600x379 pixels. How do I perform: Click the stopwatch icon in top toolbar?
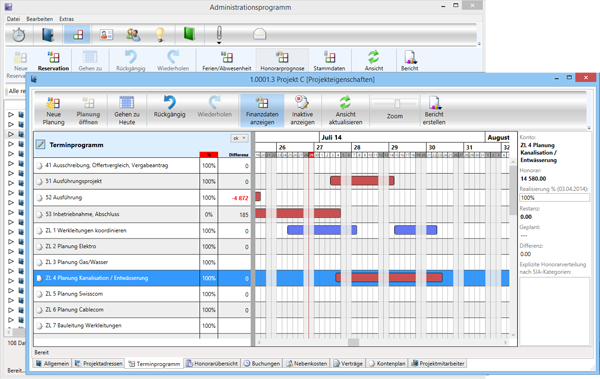point(19,35)
